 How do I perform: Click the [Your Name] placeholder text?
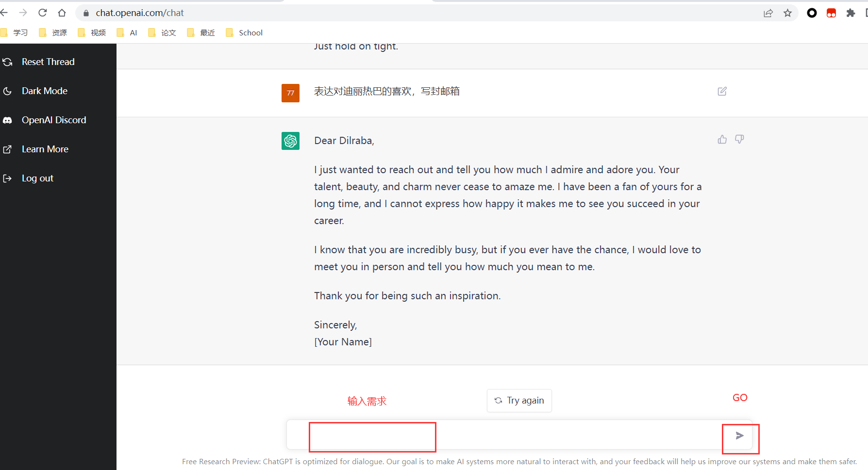pos(343,342)
